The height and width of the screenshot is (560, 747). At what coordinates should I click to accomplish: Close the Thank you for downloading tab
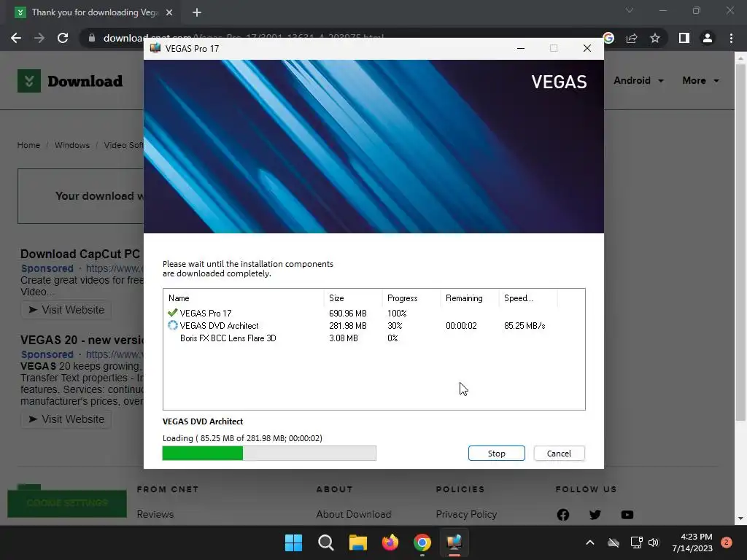(169, 12)
